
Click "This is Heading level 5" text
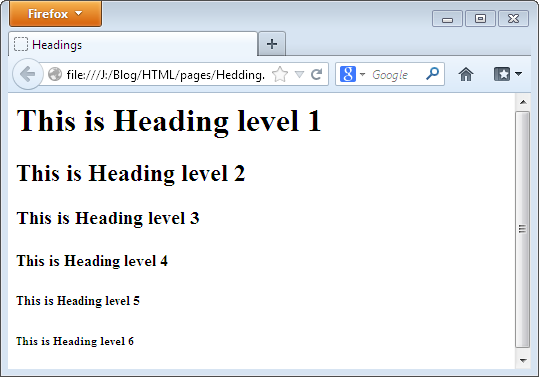point(78,301)
